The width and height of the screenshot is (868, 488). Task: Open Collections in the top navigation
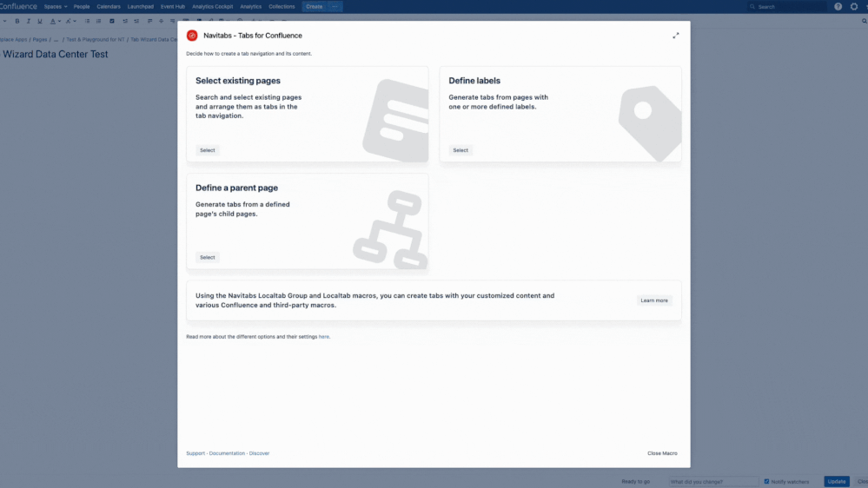[x=282, y=7]
